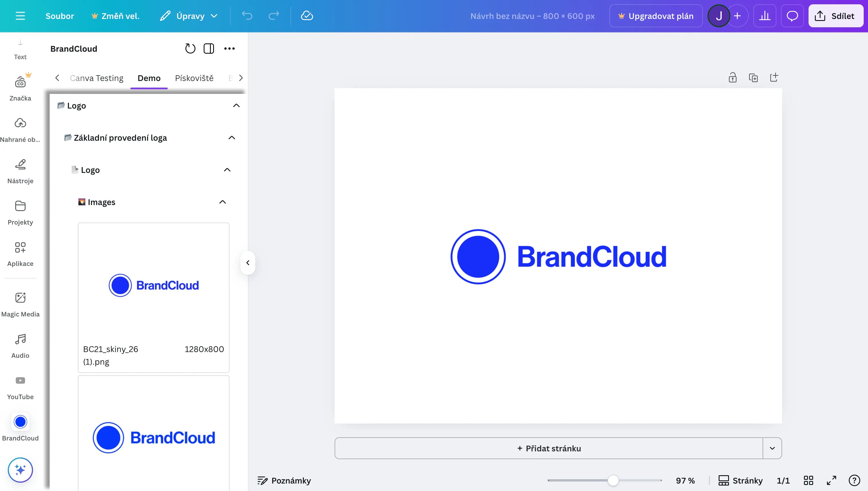The width and height of the screenshot is (868, 491).
Task: Click the BrandCloud refresh icon
Action: tap(190, 49)
